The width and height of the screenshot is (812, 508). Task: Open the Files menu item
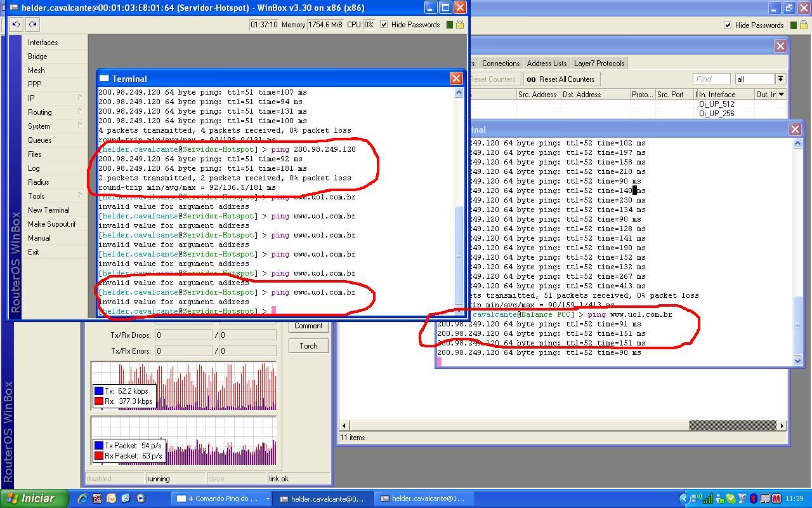[34, 154]
